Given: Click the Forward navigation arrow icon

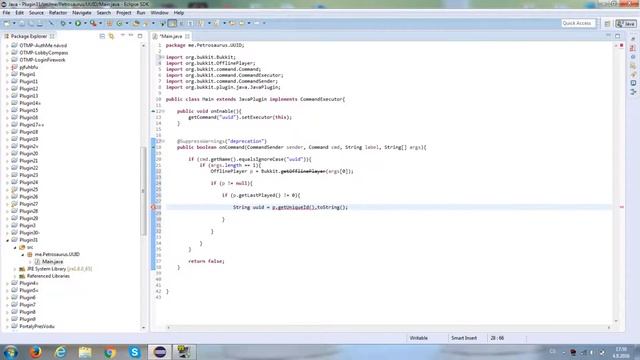Looking at the screenshot, I should (x=257, y=23).
